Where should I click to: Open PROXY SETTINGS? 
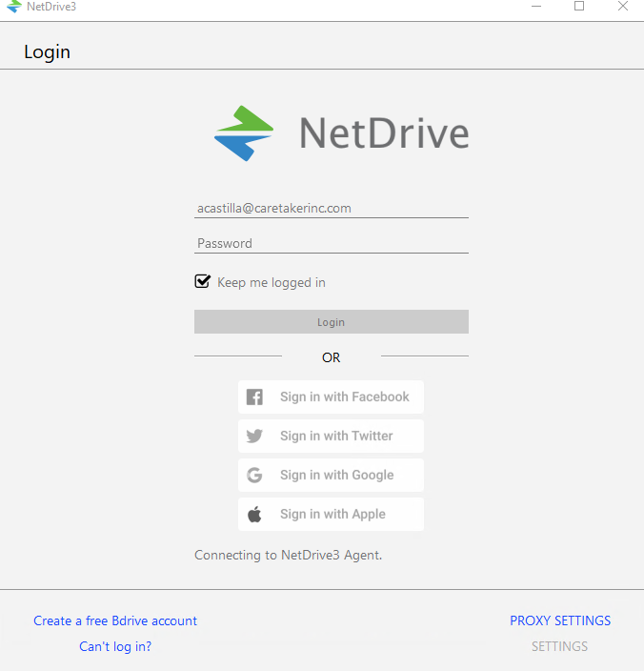pos(560,620)
